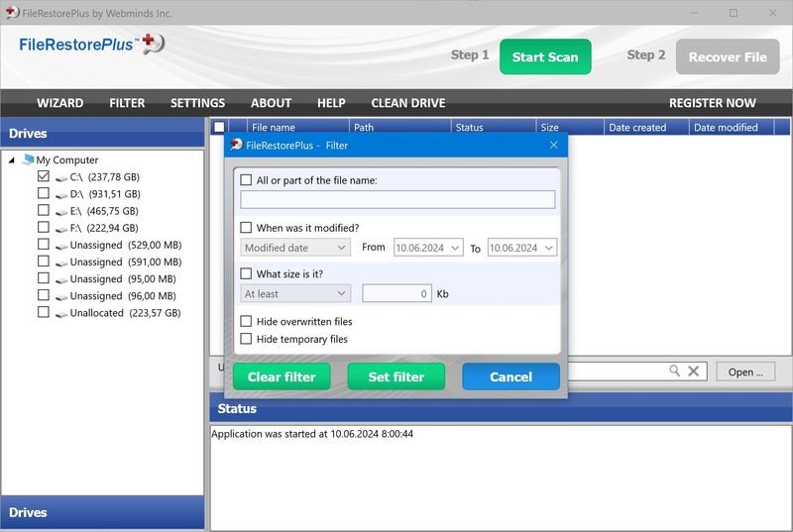Image resolution: width=793 pixels, height=532 pixels.
Task: Sort by the Path column header
Action: pos(400,127)
